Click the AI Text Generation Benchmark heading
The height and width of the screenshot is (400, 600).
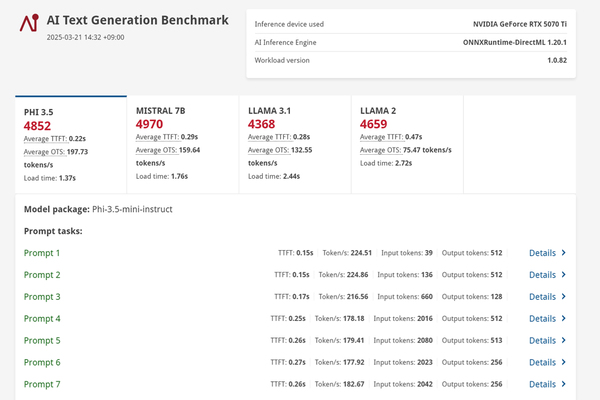point(137,20)
